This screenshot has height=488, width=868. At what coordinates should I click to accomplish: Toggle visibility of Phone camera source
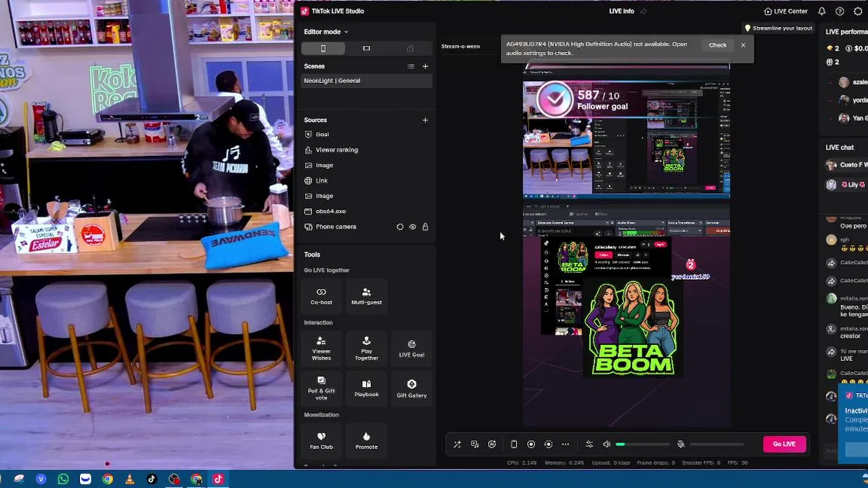[x=412, y=227]
